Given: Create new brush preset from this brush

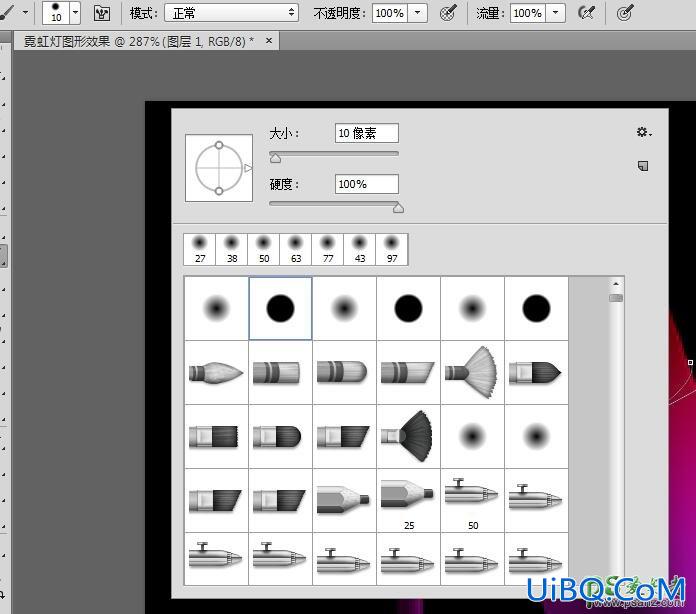Looking at the screenshot, I should 643,166.
